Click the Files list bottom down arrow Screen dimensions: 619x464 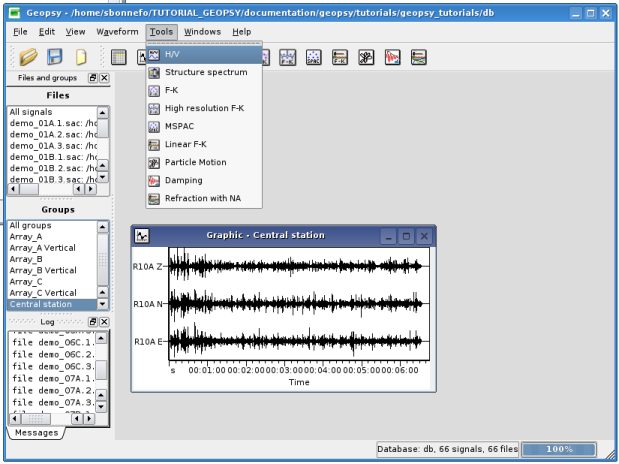103,177
